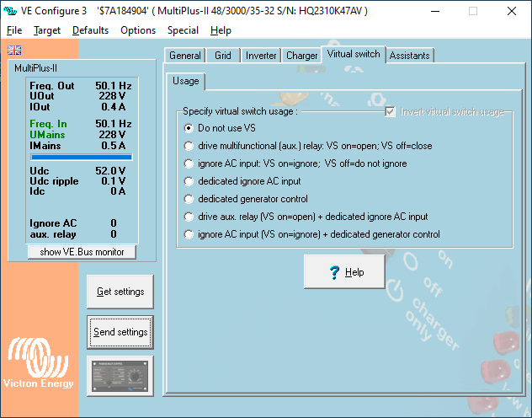Click the UK flag language icon
This screenshot has height=418, width=532.
[x=14, y=51]
